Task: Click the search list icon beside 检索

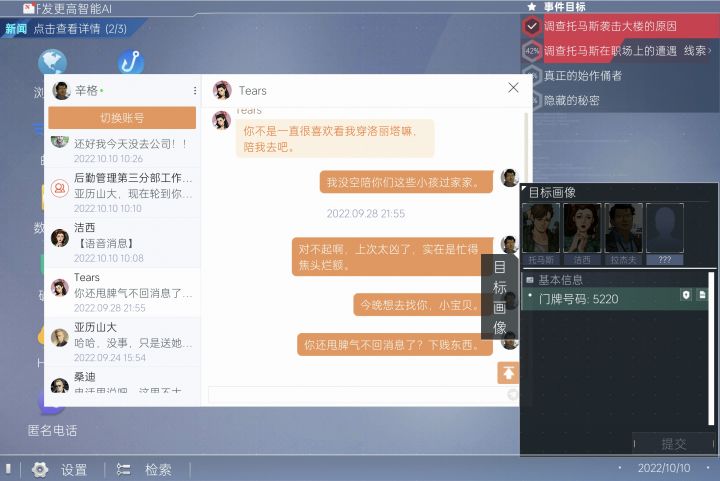Action: point(123,469)
